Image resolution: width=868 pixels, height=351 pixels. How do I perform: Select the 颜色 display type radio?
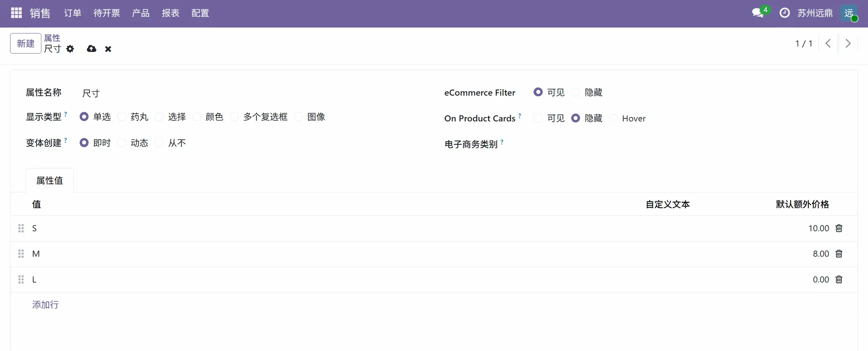pyautogui.click(x=197, y=117)
